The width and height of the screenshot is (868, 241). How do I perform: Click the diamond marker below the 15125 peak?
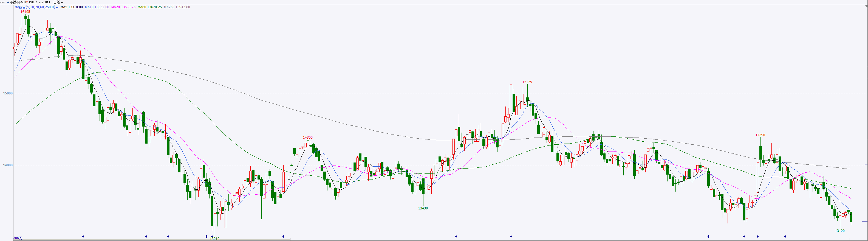point(511,236)
